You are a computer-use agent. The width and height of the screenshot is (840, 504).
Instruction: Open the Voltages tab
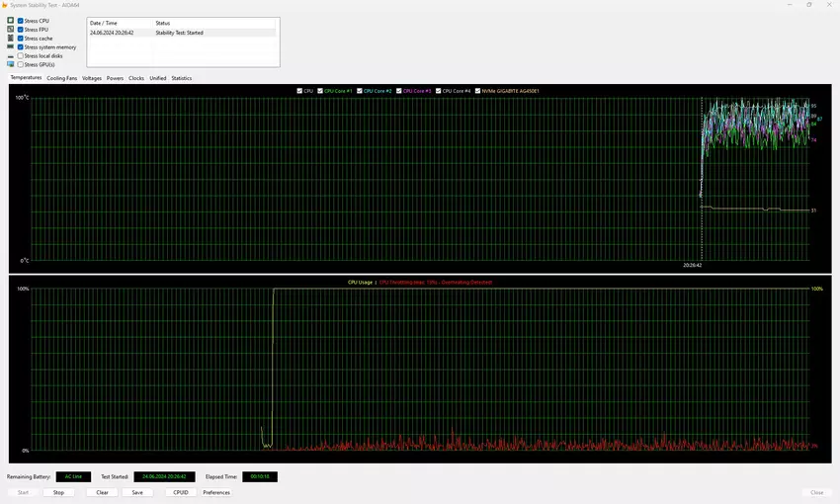pyautogui.click(x=92, y=78)
